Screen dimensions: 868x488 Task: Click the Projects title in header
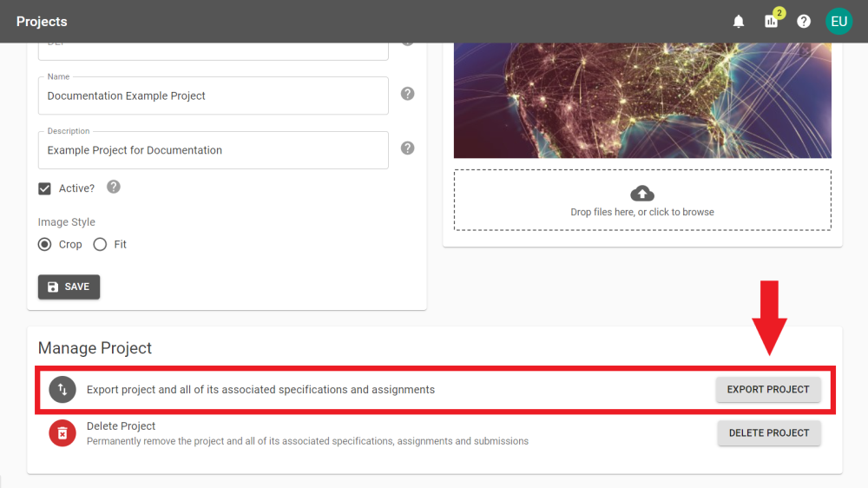pyautogui.click(x=42, y=22)
